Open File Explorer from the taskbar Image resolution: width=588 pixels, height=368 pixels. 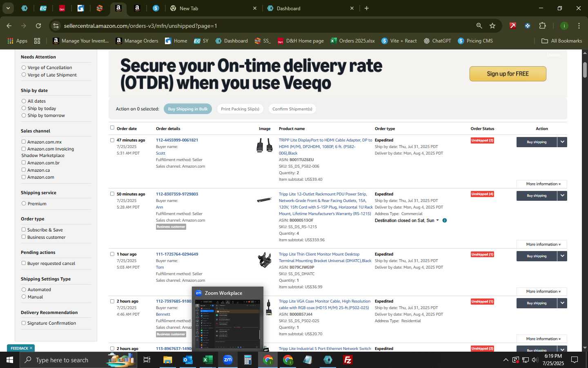[167, 360]
